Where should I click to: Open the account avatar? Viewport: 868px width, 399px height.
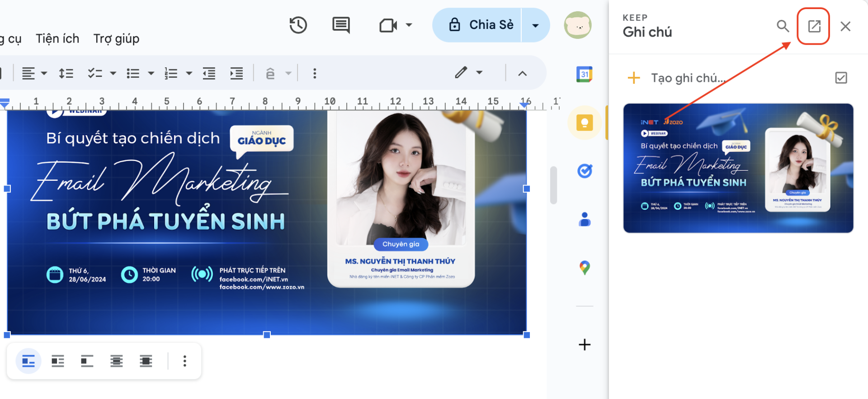pyautogui.click(x=577, y=25)
